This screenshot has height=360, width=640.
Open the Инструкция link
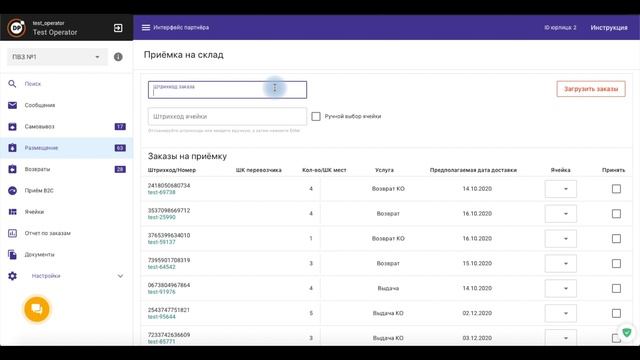click(609, 27)
